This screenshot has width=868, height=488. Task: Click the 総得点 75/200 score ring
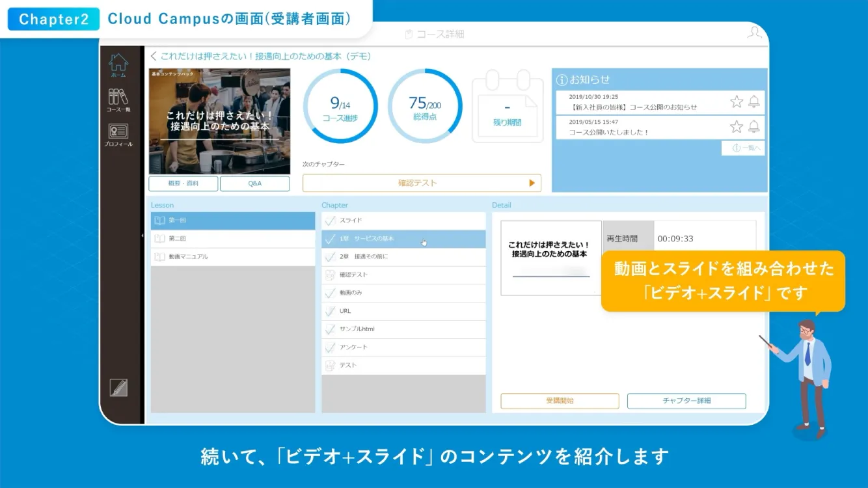(425, 106)
